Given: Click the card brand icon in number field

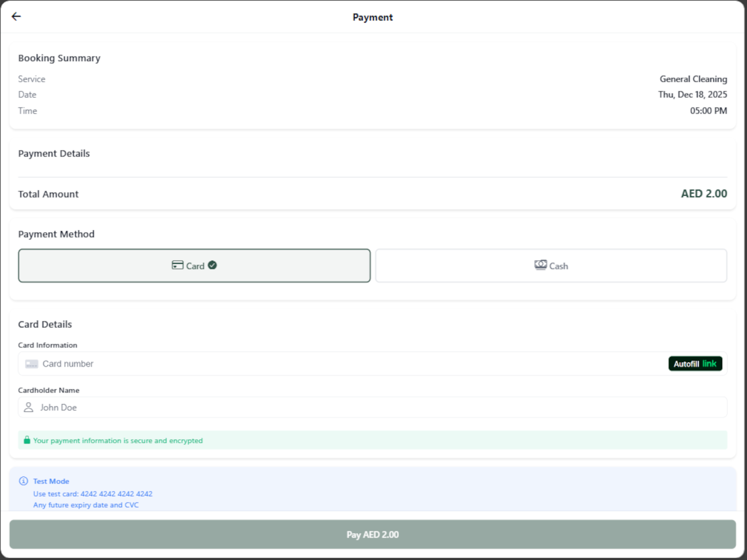Looking at the screenshot, I should click(x=32, y=364).
